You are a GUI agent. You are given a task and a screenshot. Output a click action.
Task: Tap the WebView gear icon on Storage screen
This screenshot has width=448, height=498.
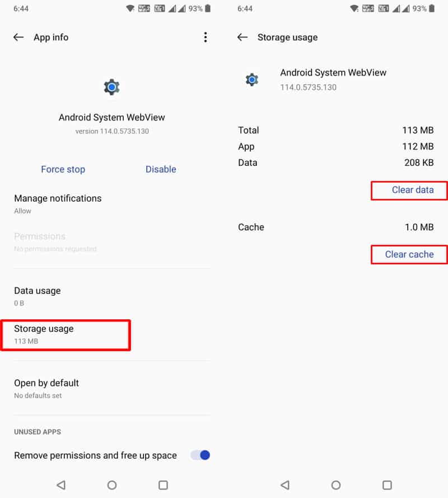tap(252, 79)
